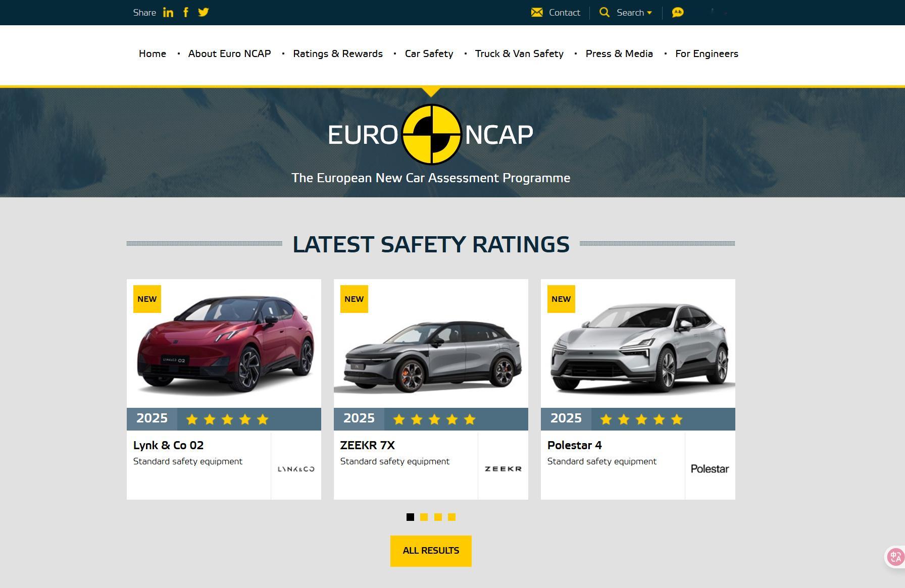Open For Engineers menu
The image size is (905, 588).
tap(707, 54)
